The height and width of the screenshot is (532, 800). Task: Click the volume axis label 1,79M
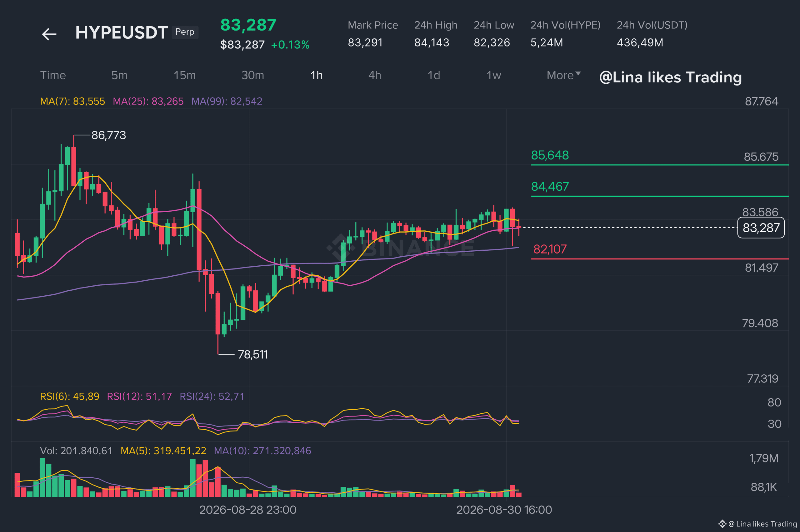tap(764, 458)
